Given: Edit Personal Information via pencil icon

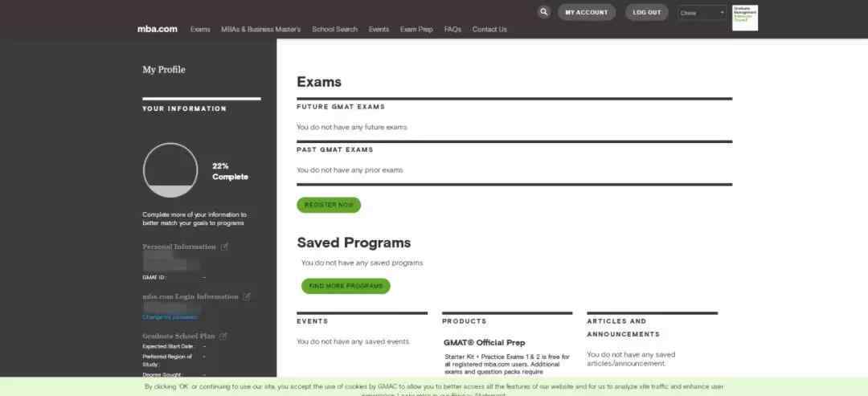Looking at the screenshot, I should tap(224, 247).
